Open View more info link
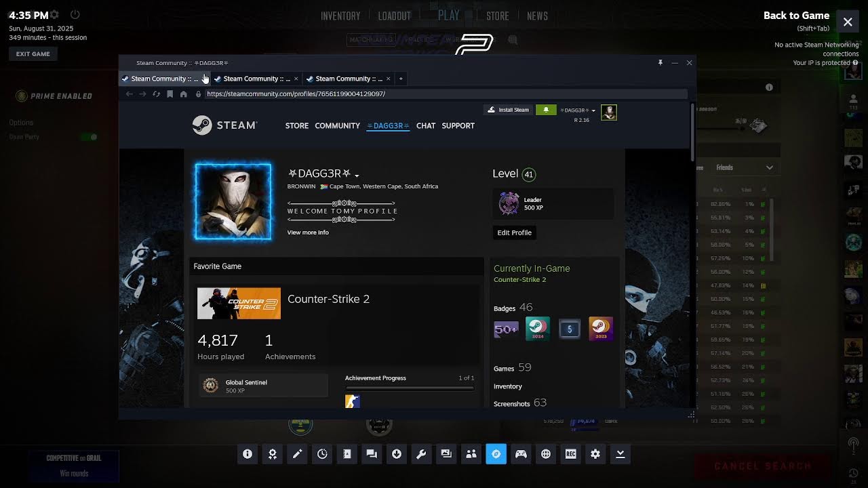The width and height of the screenshot is (868, 488). pyautogui.click(x=308, y=232)
